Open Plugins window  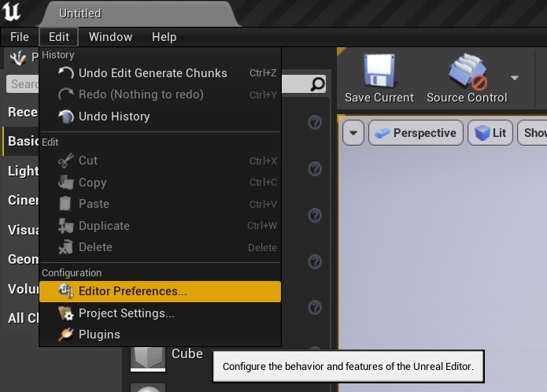click(160, 335)
